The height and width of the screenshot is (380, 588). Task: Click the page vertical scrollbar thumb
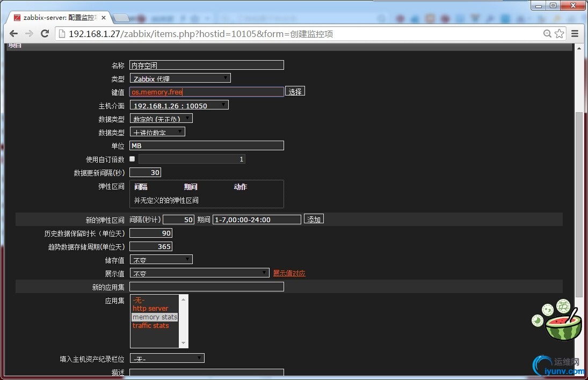579,206
